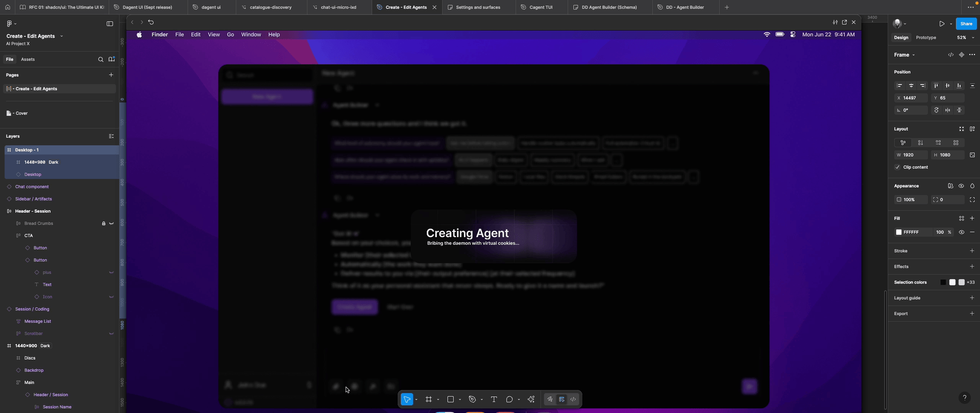Open individual corner radius icon

coord(972,200)
